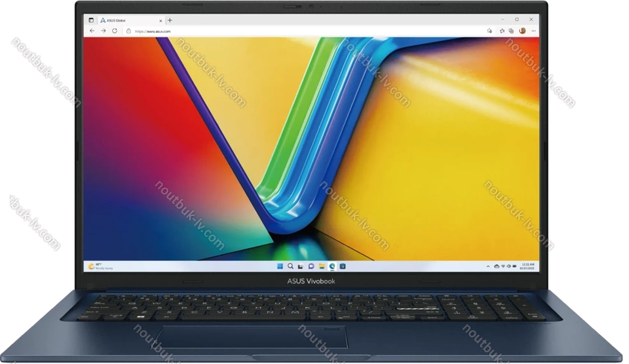The height and width of the screenshot is (364, 629).
Task: Open Microsoft Edge from taskbar
Action: coord(332,265)
